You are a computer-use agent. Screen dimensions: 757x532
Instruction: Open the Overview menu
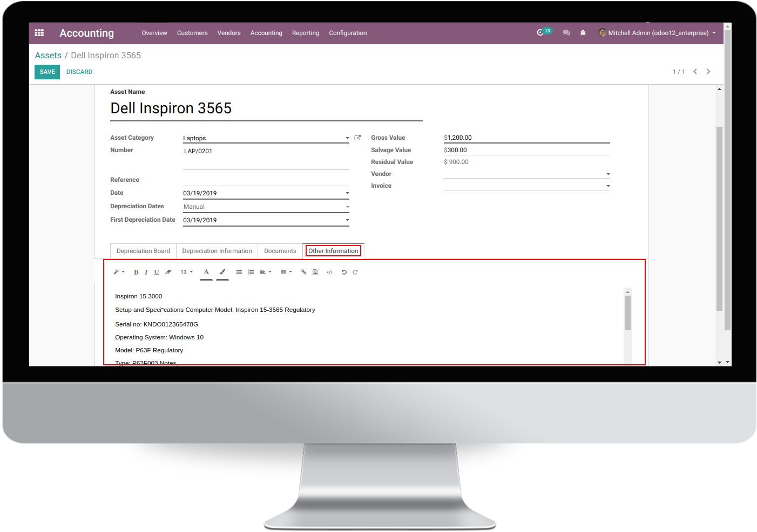(x=154, y=33)
